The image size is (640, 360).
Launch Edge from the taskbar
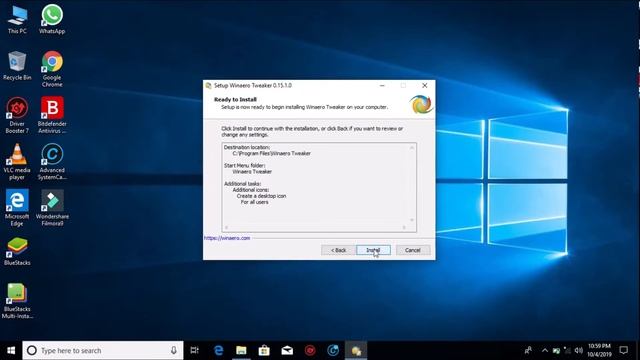click(x=218, y=351)
